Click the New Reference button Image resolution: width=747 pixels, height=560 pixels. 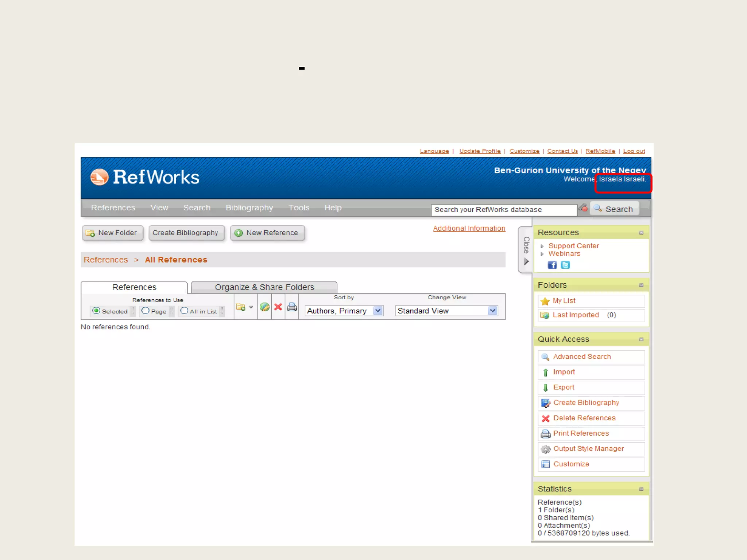click(x=267, y=233)
